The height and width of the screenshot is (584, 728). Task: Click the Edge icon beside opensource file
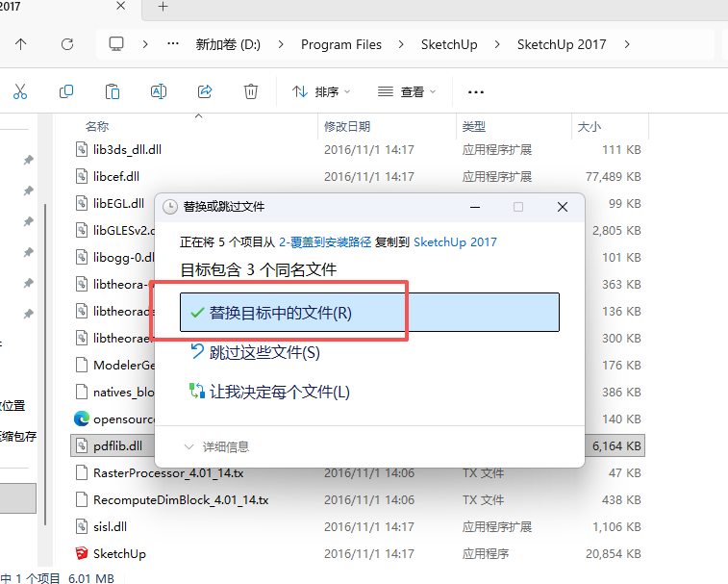[81, 419]
